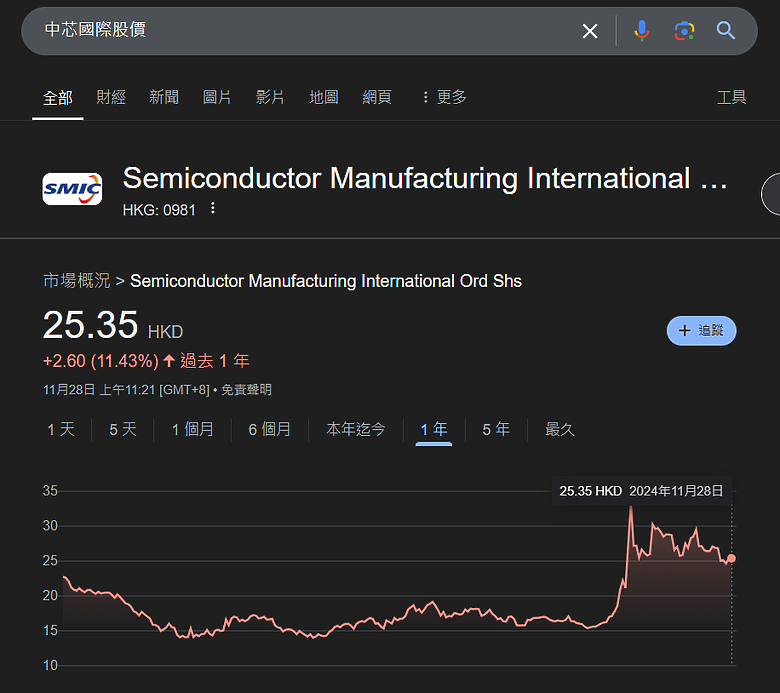Image resolution: width=780 pixels, height=693 pixels.
Task: Select the 6 個月 chart range
Action: click(x=270, y=429)
